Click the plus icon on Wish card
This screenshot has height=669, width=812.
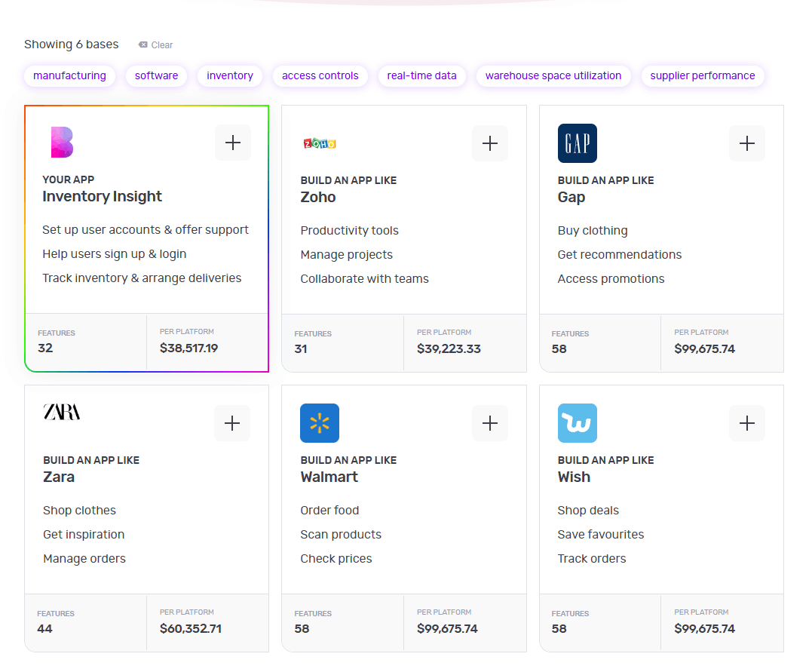point(746,423)
